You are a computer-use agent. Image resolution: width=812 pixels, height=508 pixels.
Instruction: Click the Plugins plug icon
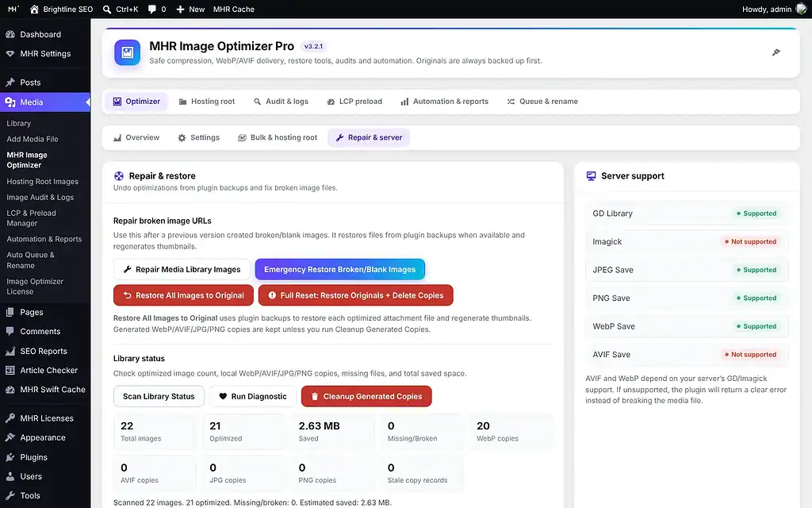(x=10, y=457)
